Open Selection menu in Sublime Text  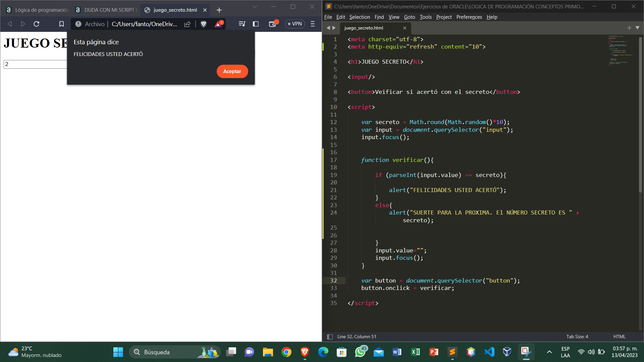359,17
